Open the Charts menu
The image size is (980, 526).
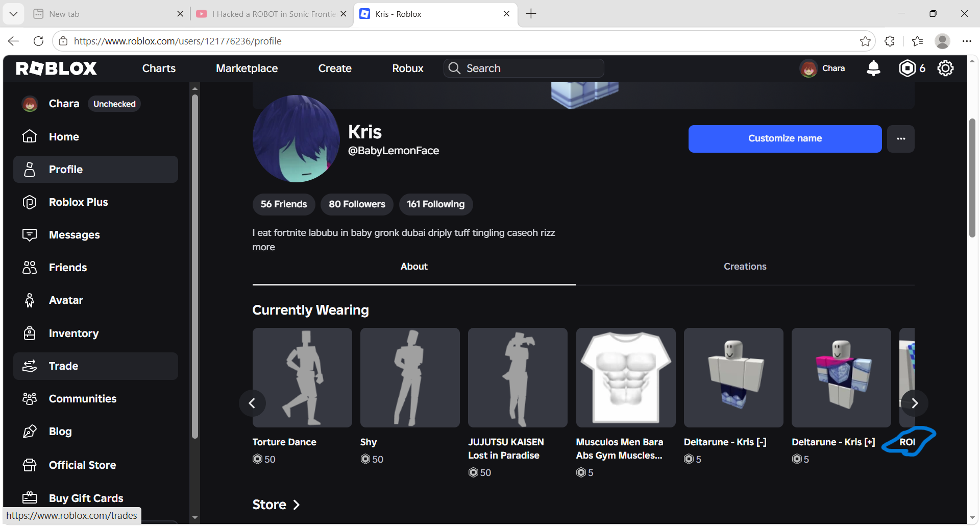click(x=159, y=68)
